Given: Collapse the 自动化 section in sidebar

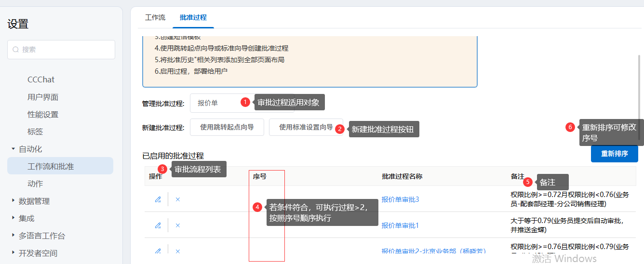Looking at the screenshot, I should click(13, 149).
